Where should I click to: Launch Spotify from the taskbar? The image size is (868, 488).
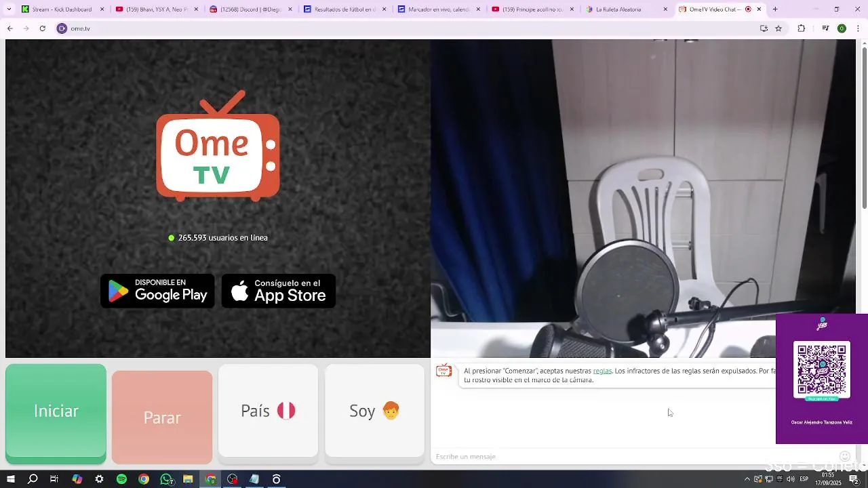[121, 479]
